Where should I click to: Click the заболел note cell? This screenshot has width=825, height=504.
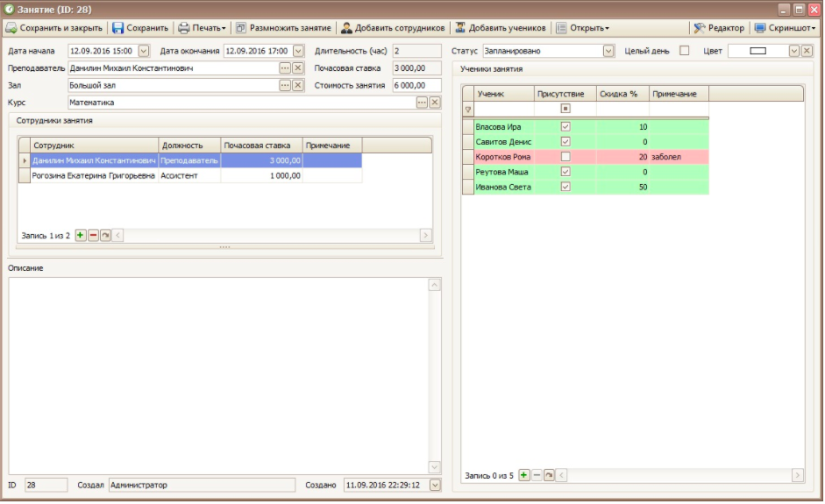(679, 157)
